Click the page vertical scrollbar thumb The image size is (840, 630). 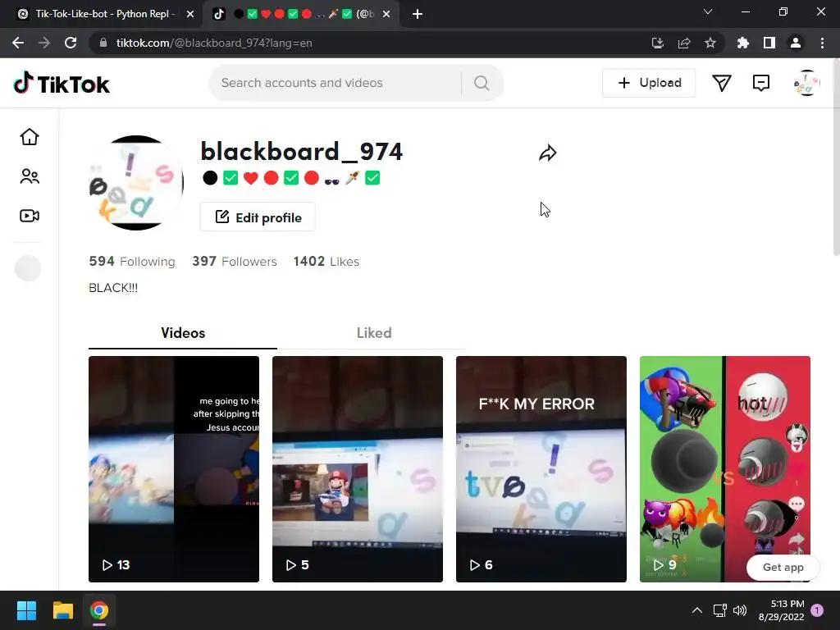(836, 158)
